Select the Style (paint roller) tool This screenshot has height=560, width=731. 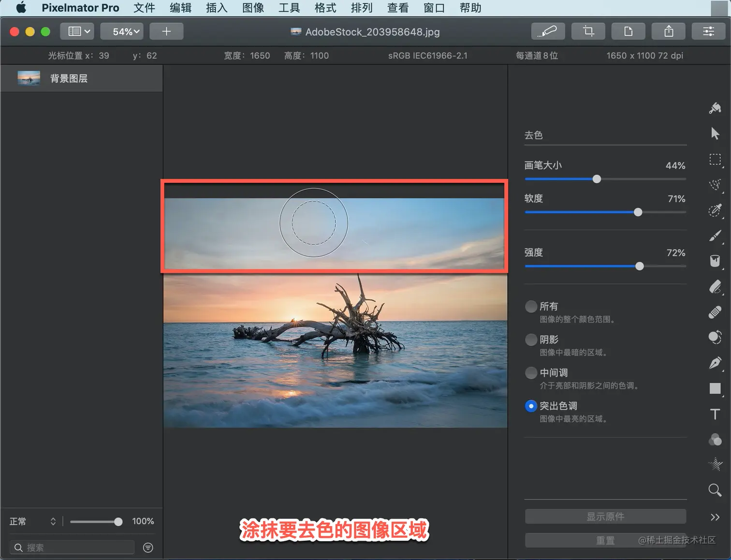click(x=715, y=108)
